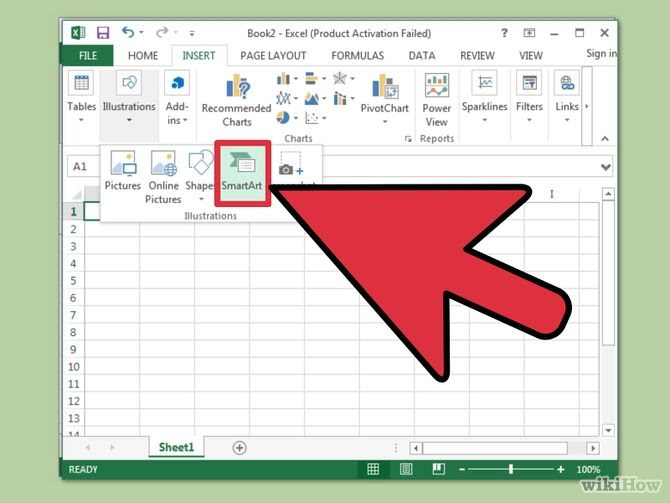
Task: Click the Excel application logo icon
Action: 78,33
